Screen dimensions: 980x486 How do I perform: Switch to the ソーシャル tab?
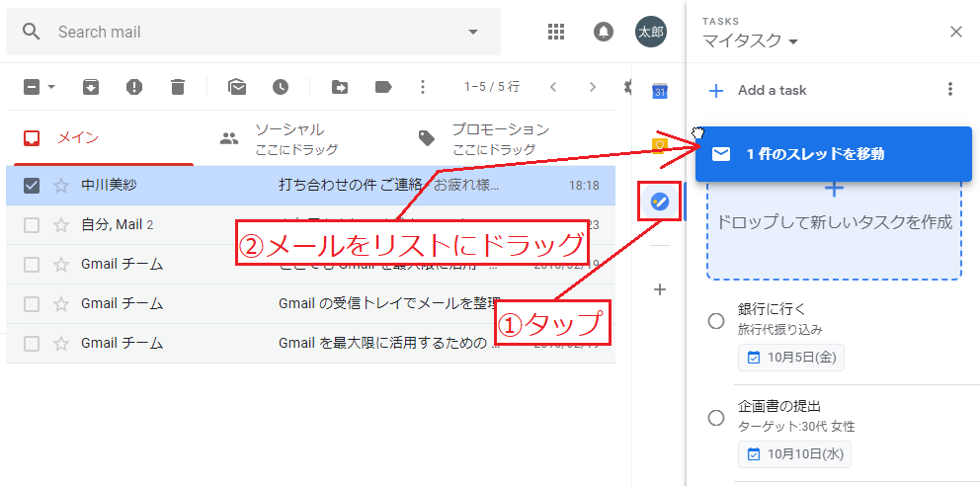[297, 138]
